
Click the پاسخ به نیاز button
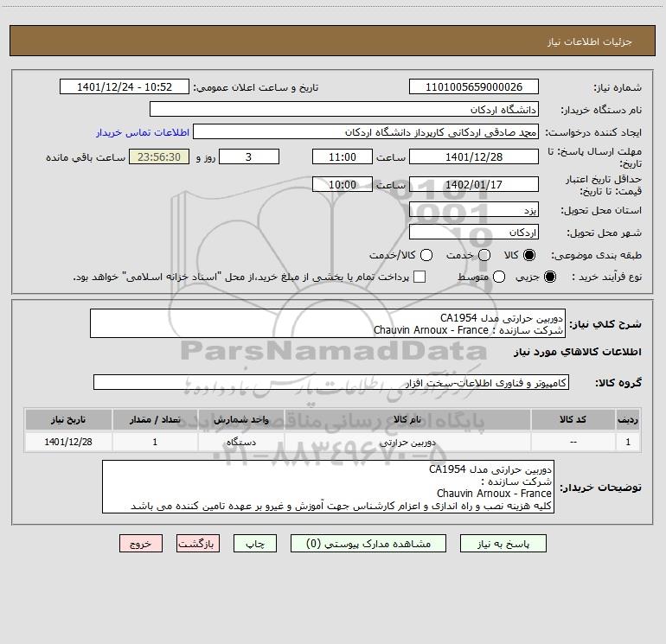503,544
